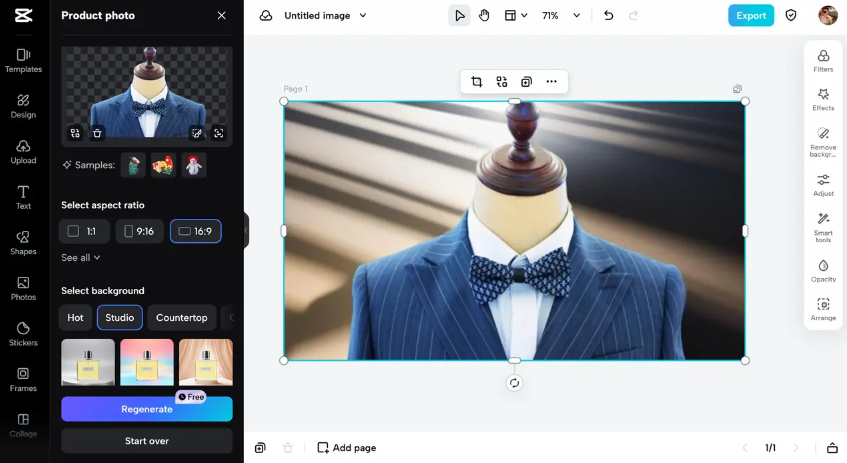Switch to the Hot background tab
Screen dimensions: 847x463
click(x=75, y=318)
